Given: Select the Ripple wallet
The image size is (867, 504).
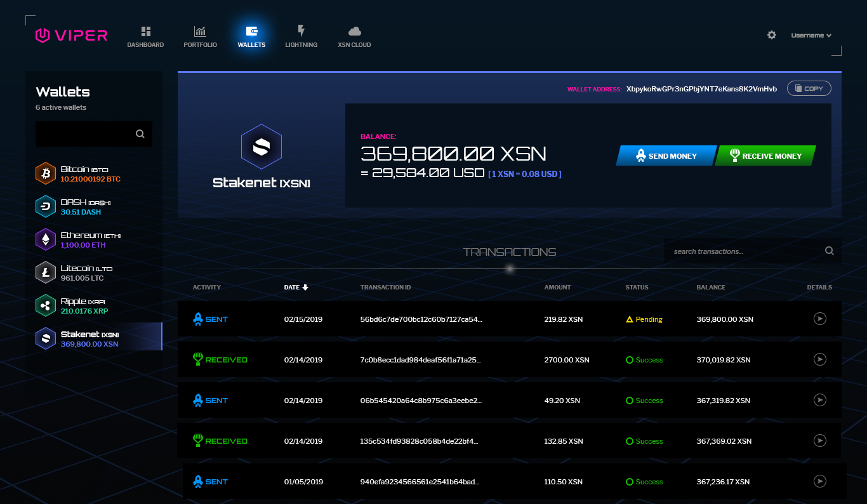Looking at the screenshot, I should 94,305.
